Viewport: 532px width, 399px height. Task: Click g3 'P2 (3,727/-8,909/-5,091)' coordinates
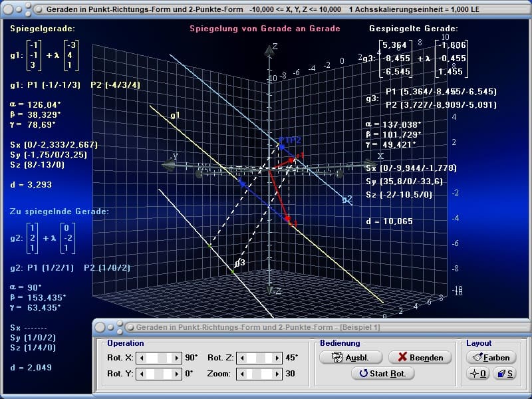(x=441, y=105)
